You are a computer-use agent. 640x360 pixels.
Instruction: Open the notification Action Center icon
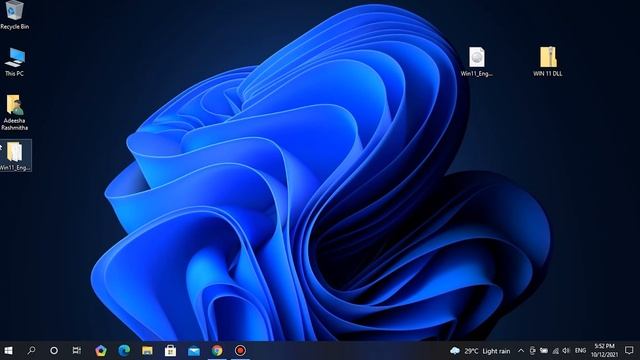[629, 351]
